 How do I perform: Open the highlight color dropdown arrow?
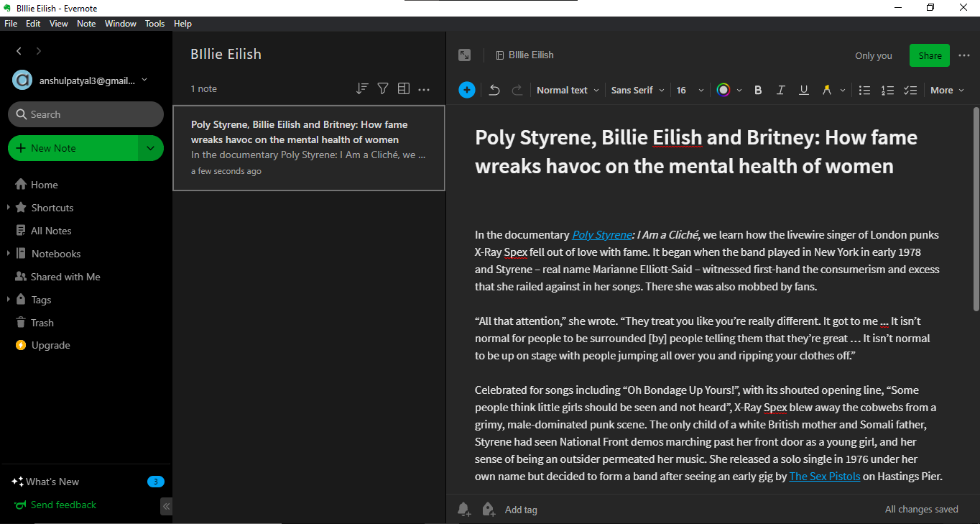click(x=843, y=91)
